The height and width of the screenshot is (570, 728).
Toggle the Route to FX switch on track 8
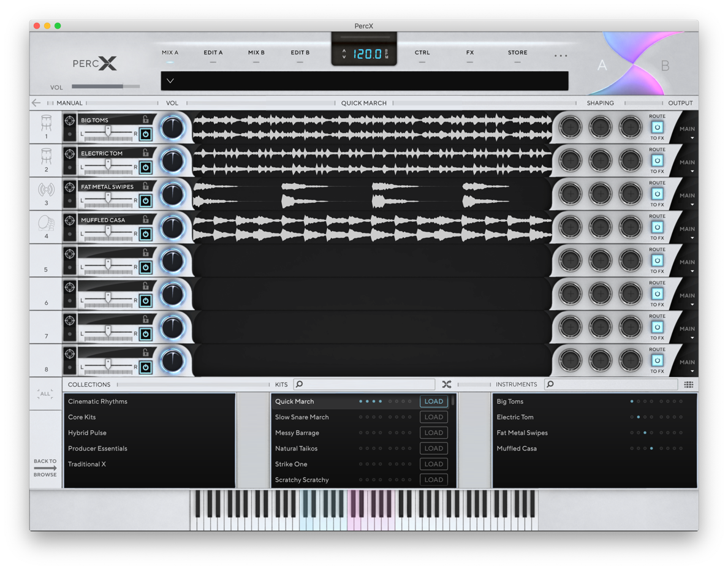(x=657, y=360)
